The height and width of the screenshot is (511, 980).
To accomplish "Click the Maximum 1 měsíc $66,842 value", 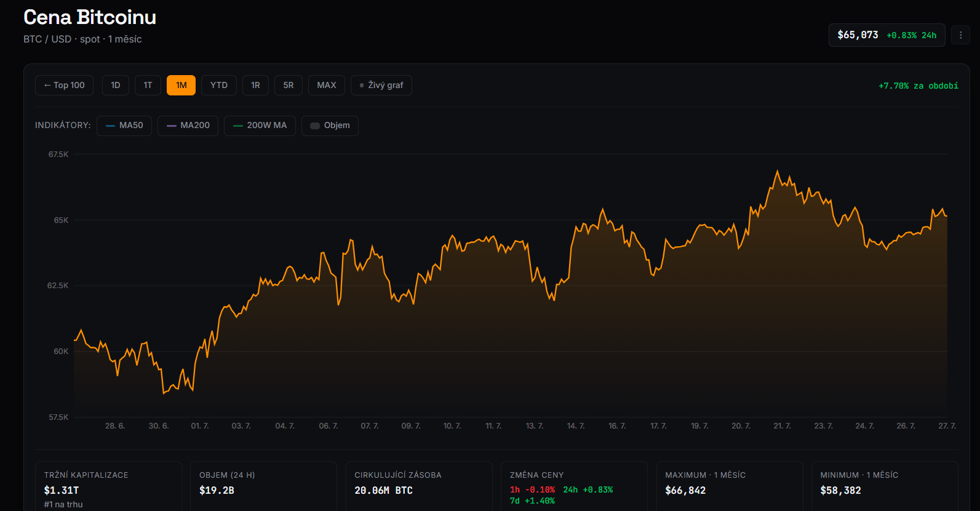I will [x=685, y=491].
